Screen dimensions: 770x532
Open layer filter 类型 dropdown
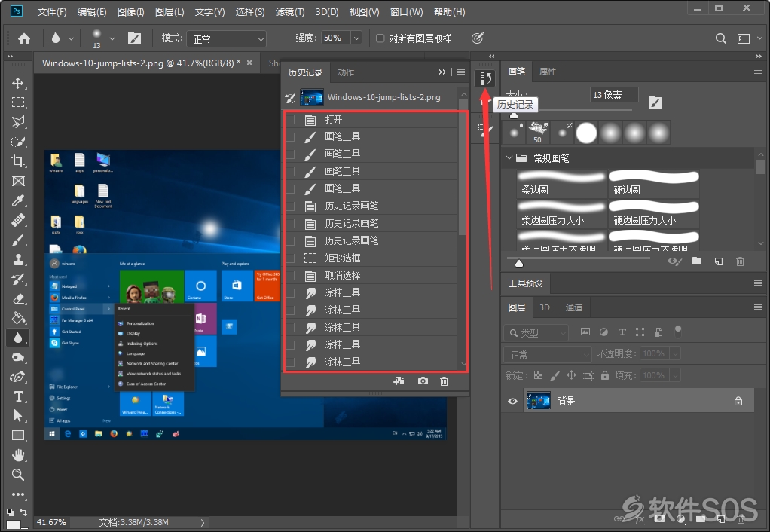(536, 332)
